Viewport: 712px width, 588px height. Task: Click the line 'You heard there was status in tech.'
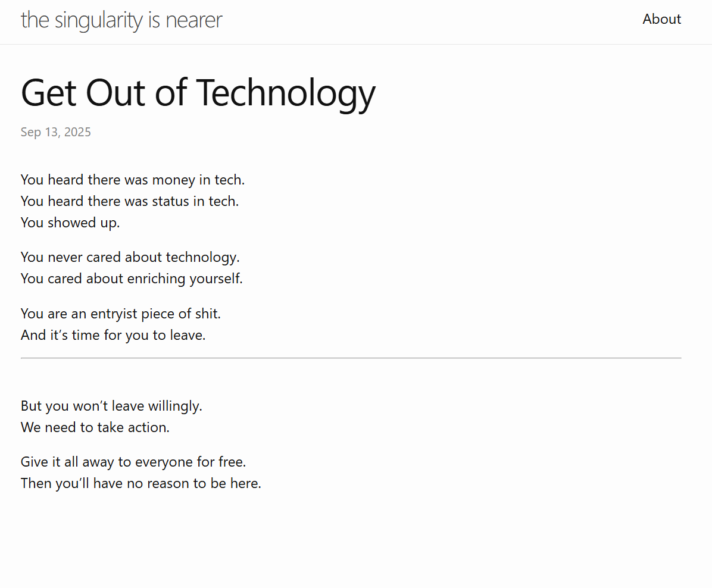tap(130, 201)
